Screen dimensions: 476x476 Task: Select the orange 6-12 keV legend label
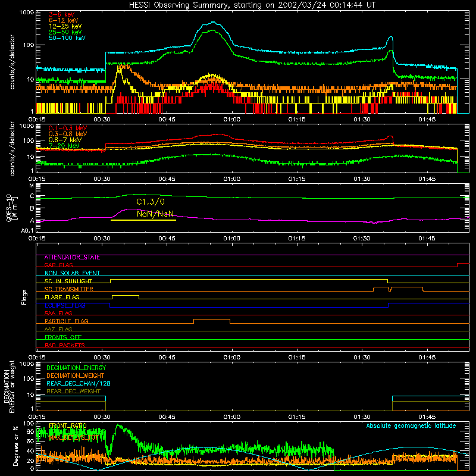[64, 20]
